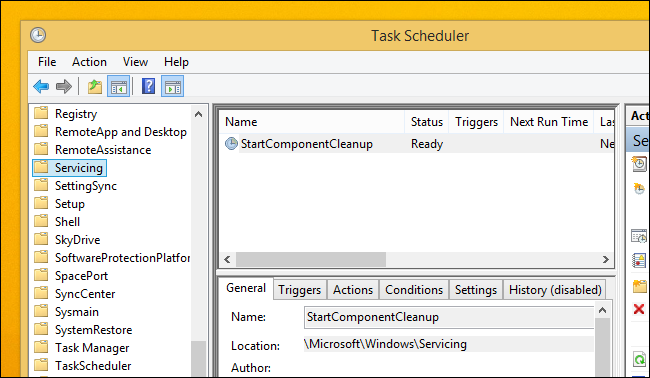This screenshot has height=378, width=650.
Task: Click the task list horizontal scrollbar thumb
Action: 311,259
